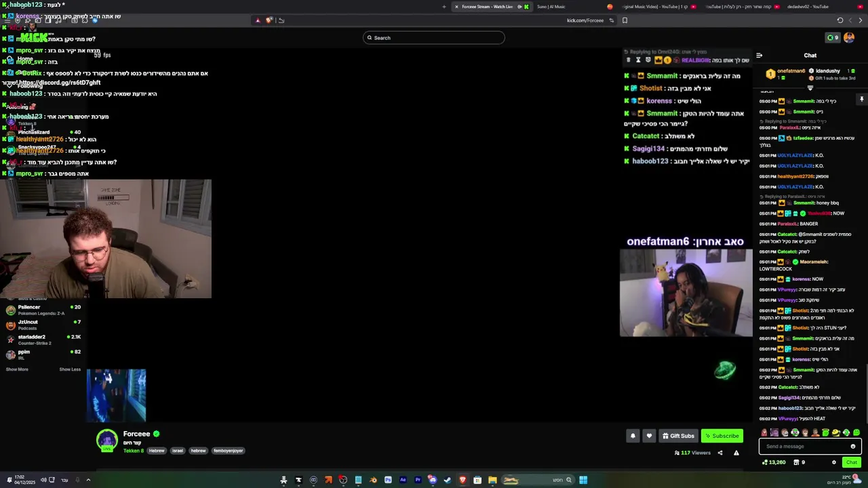Open After Effects from the taskbar
The image size is (868, 488).
(403, 480)
